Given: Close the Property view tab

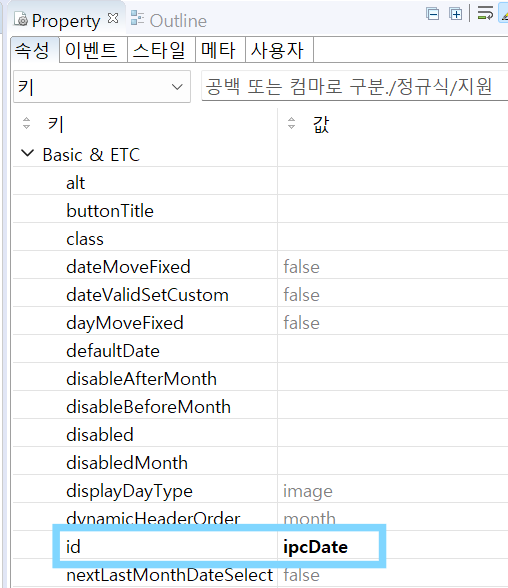Looking at the screenshot, I should 113,18.
